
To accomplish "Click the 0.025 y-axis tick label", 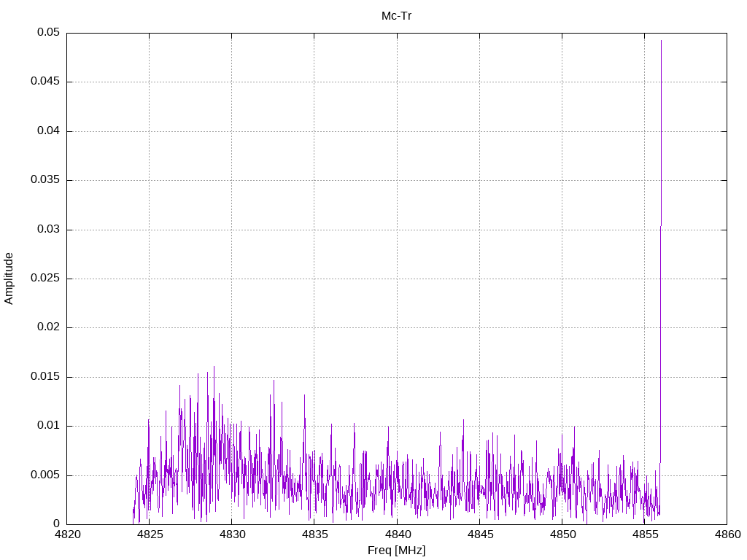I will tap(45, 278).
